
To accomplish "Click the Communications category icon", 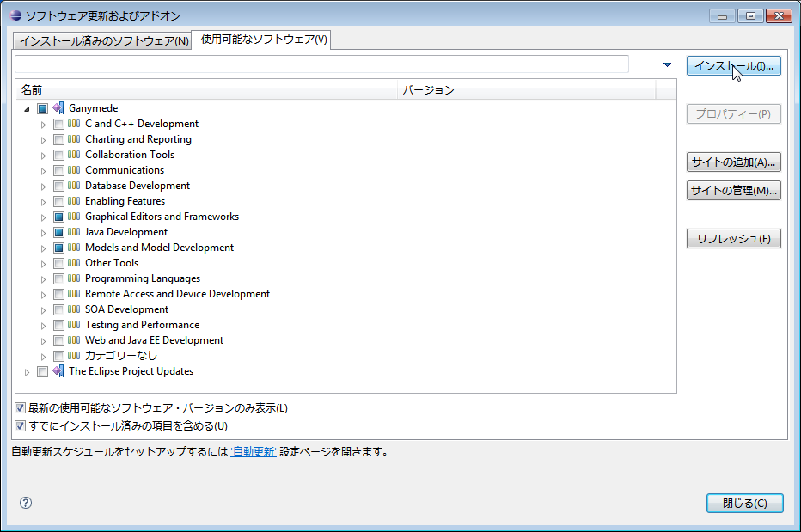I will [x=74, y=170].
